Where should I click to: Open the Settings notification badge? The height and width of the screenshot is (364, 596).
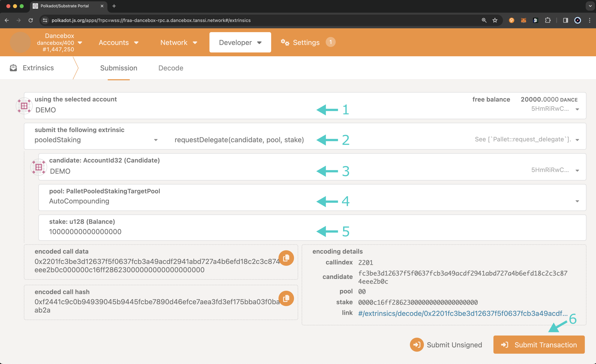point(330,42)
